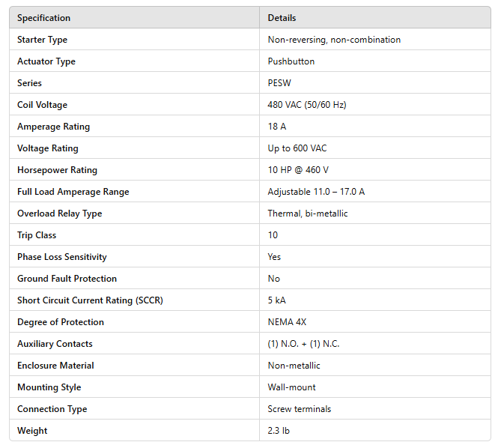The width and height of the screenshot is (498, 448).
Task: Select the "(1) N.O. + (1) N.C." cell
Action: 303,344
